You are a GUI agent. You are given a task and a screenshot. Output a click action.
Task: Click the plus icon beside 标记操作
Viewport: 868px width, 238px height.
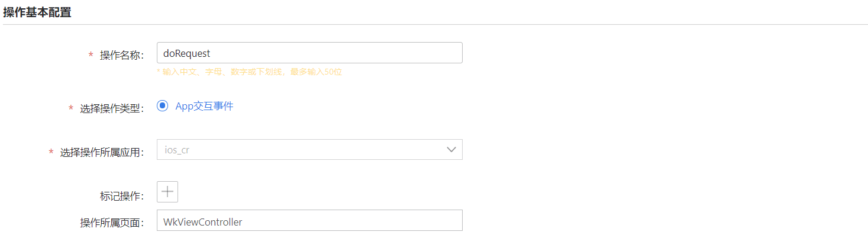[x=167, y=192]
